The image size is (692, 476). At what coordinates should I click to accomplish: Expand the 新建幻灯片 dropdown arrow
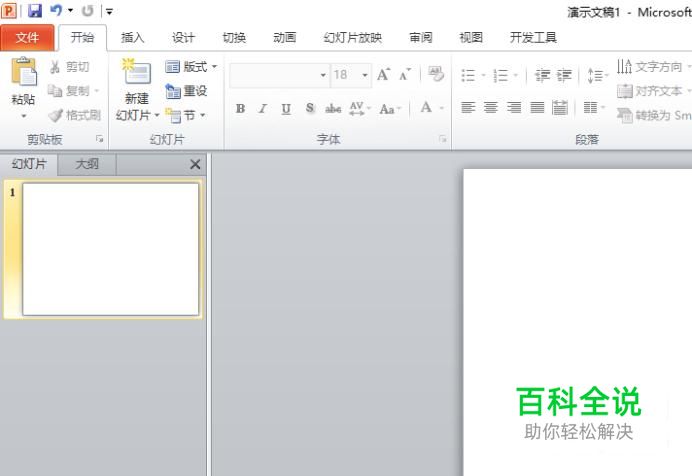click(157, 116)
